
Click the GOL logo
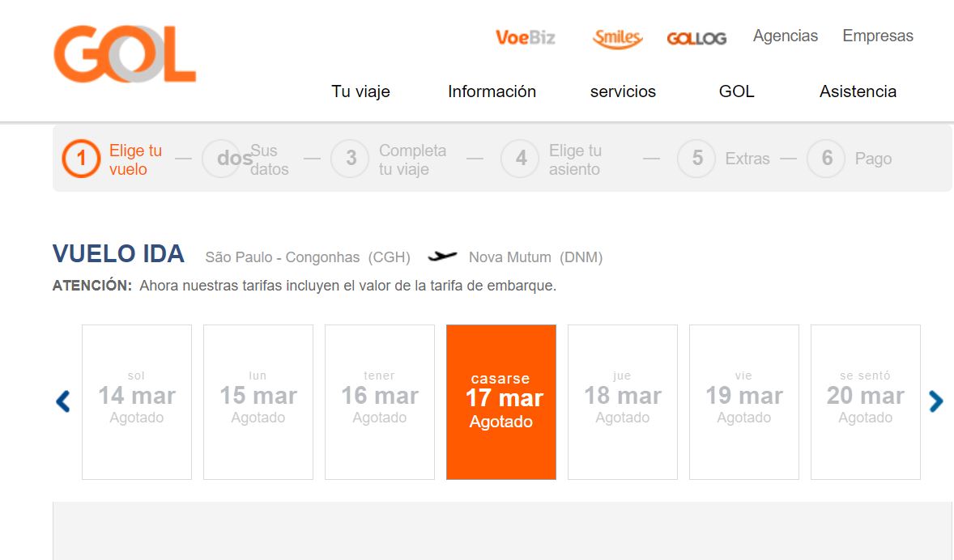pyautogui.click(x=125, y=54)
